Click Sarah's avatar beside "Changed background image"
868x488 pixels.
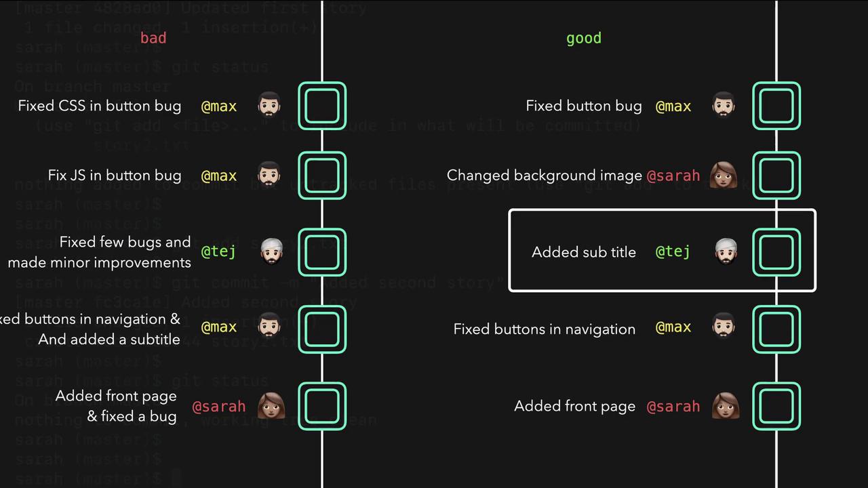[724, 176]
